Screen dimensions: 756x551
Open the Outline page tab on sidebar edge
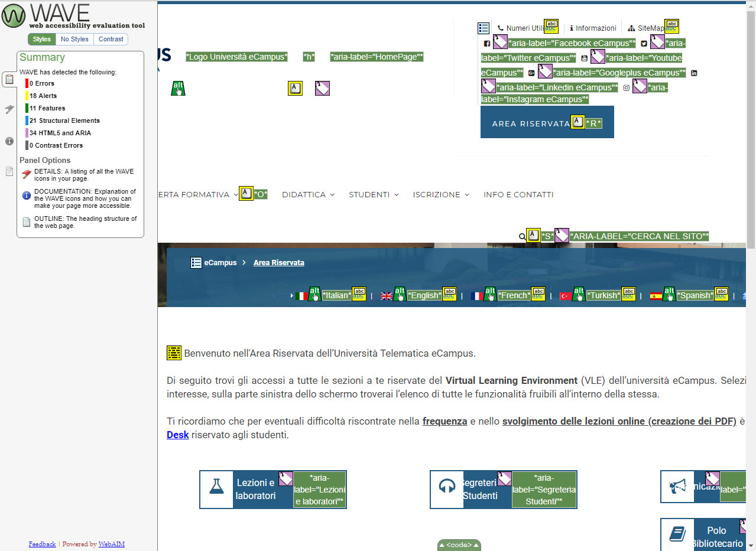click(x=9, y=171)
